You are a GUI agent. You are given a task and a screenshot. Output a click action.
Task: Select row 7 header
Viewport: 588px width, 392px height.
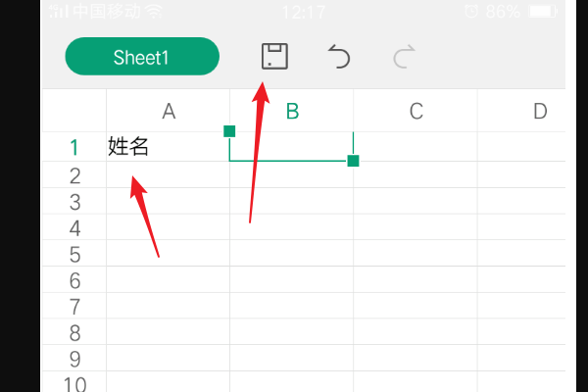pyautogui.click(x=73, y=306)
